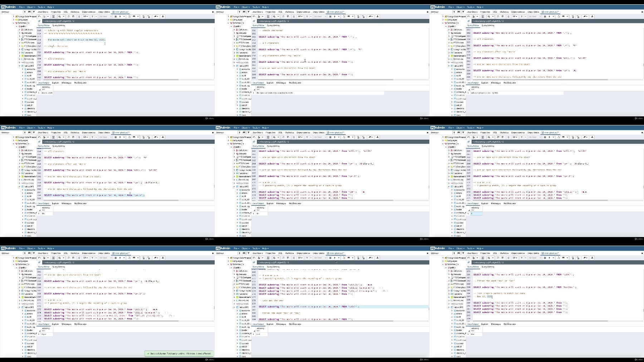Click Clear eraser icon in center frame toolbar
The height and width of the screenshot is (362, 644).
[x=370, y=137]
